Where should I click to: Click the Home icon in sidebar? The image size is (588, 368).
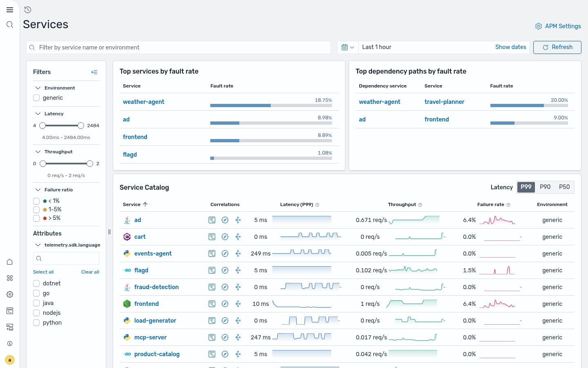tap(10, 262)
